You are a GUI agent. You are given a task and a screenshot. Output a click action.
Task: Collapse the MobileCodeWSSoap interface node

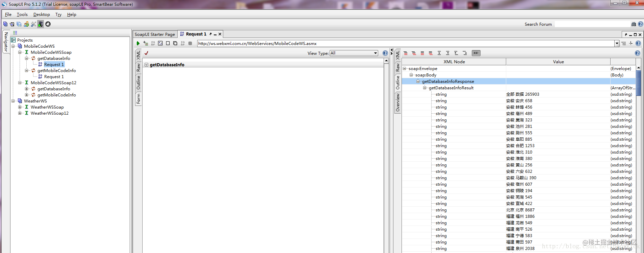[20, 52]
